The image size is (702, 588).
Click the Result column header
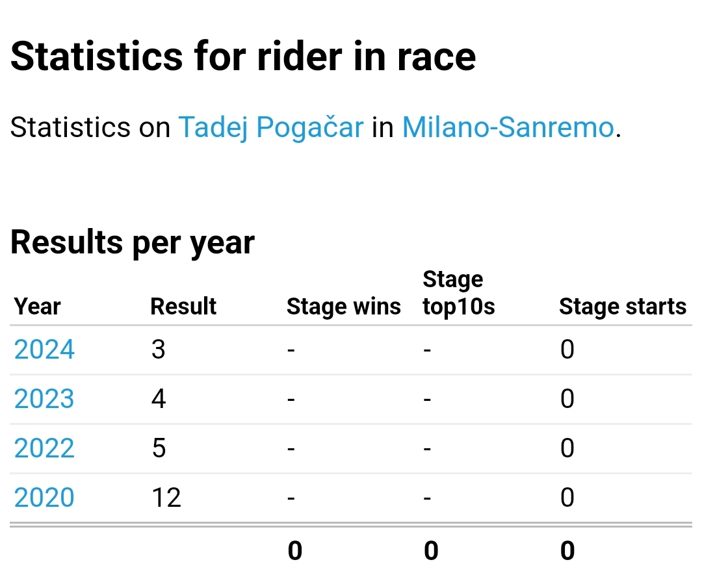click(183, 307)
